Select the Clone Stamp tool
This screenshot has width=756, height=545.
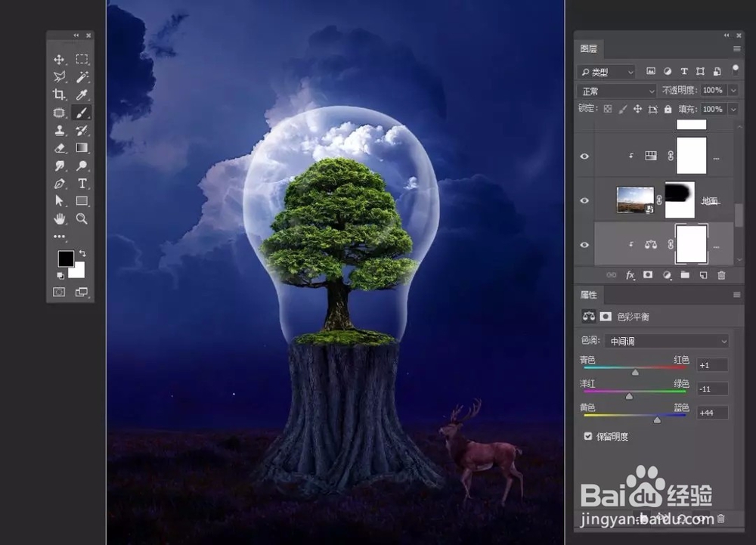(x=59, y=130)
